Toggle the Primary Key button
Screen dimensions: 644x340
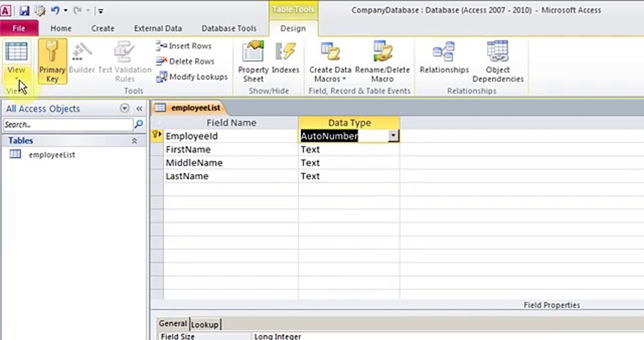pyautogui.click(x=52, y=62)
